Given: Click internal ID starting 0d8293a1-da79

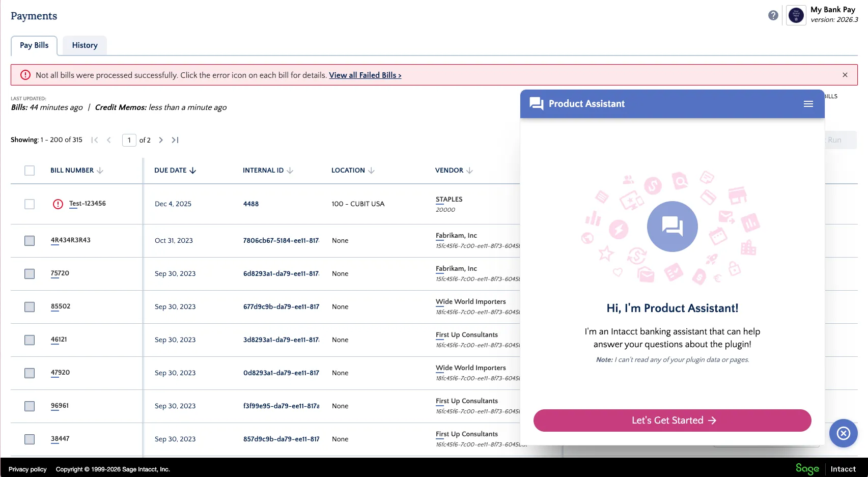Looking at the screenshot, I should click(281, 373).
